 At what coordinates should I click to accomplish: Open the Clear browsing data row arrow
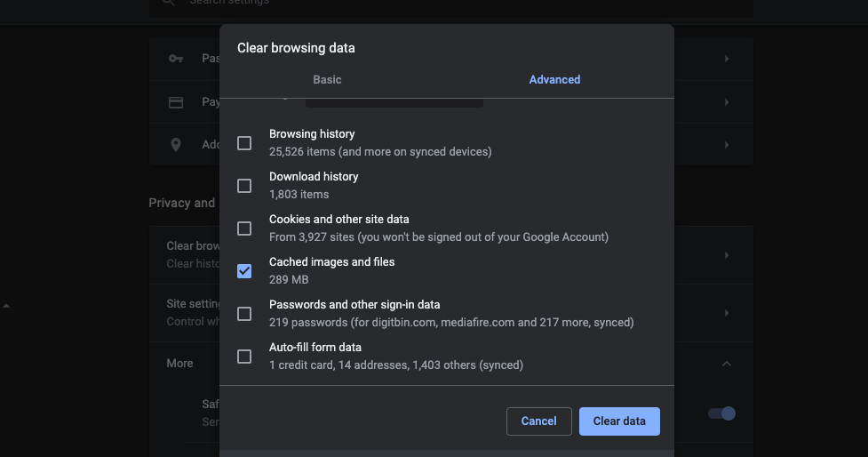[726, 255]
